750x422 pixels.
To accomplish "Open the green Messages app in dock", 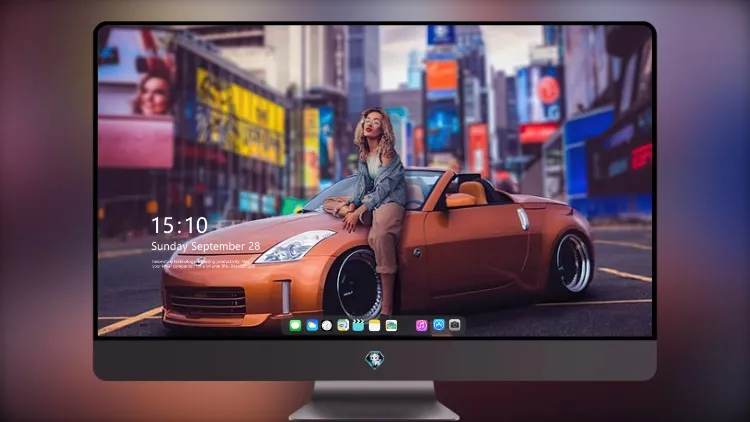I will pos(295,325).
